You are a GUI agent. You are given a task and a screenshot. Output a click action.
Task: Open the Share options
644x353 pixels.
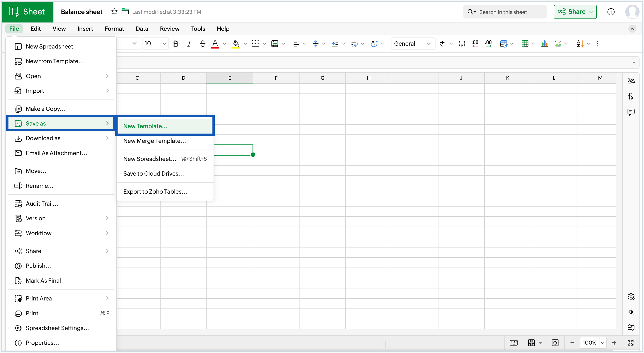(575, 12)
